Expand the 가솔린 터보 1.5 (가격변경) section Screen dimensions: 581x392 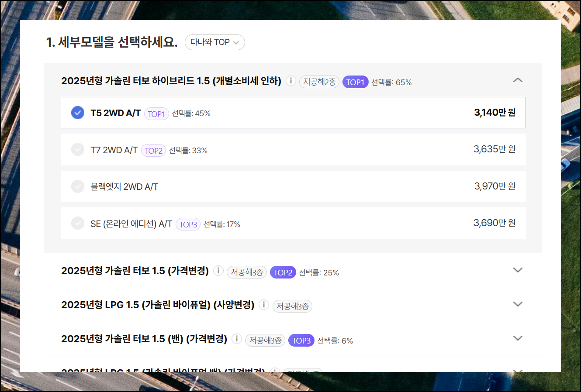(518, 270)
